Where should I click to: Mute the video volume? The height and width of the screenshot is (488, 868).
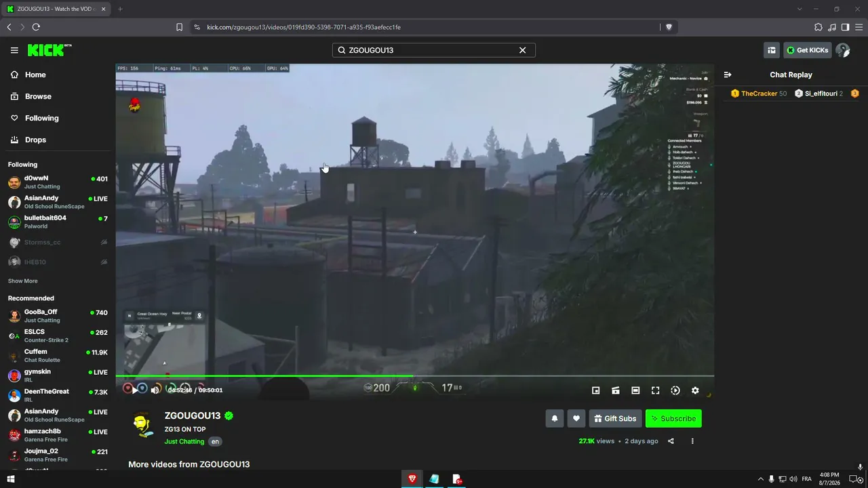pos(155,390)
